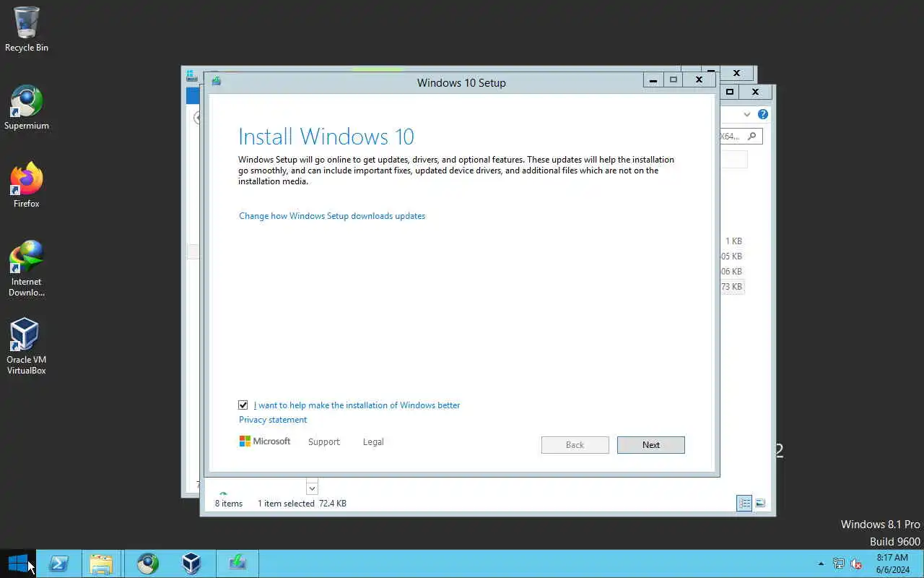The height and width of the screenshot is (578, 924).
Task: Select the Windows Setup taskbar item
Action: tap(237, 564)
